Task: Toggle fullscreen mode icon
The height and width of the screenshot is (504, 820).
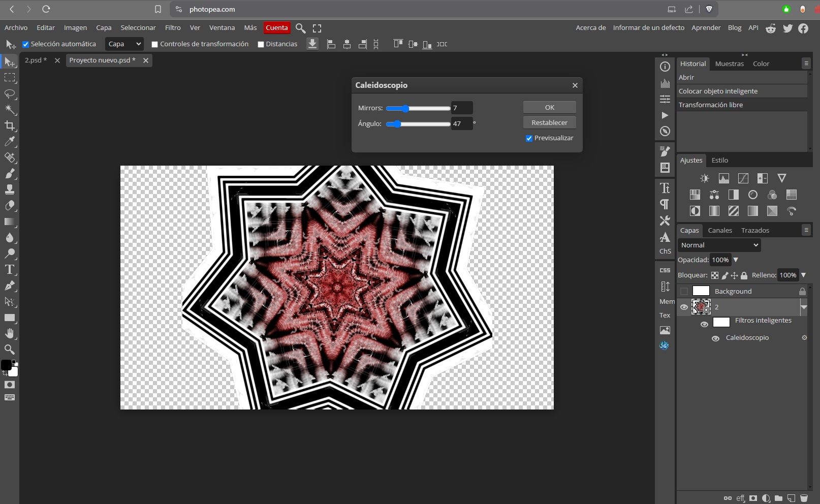Action: pos(317,28)
